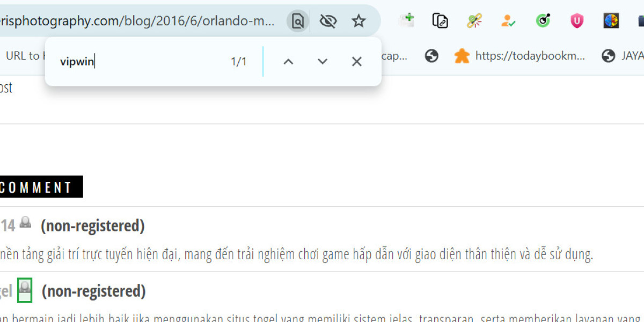Go to next find result
This screenshot has width=644, height=322.
[x=323, y=62]
